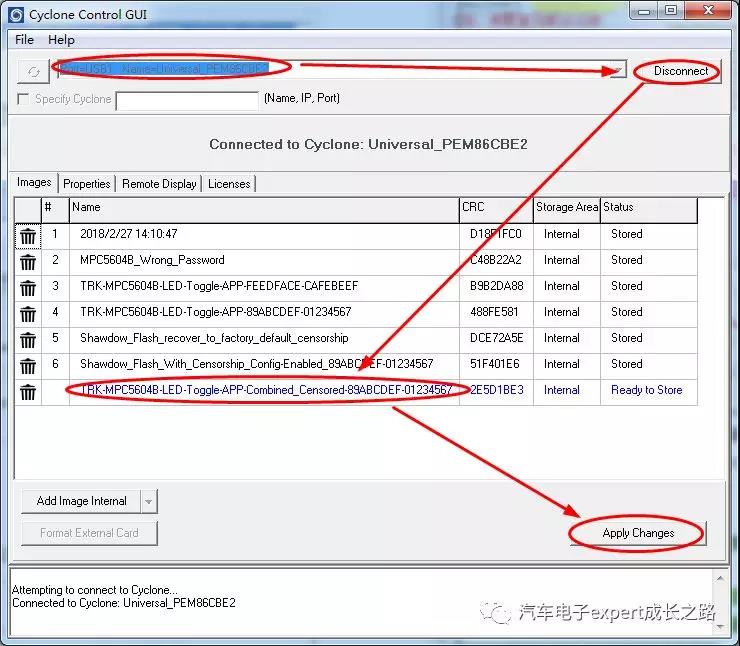Click trash icon beside image number 4
This screenshot has width=740, height=646.
[x=28, y=313]
